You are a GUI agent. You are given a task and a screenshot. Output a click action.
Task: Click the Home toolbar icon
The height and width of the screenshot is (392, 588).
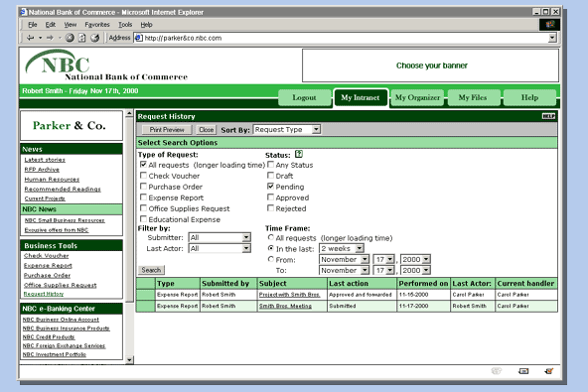95,38
